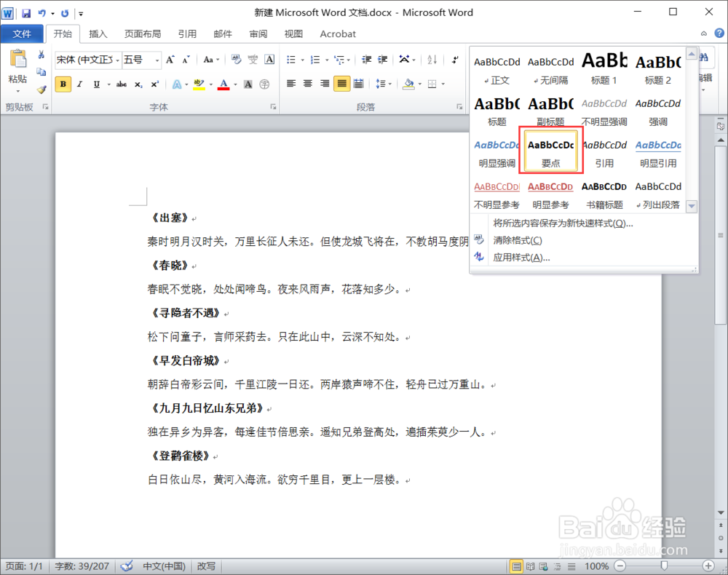
Task: Switch to the 插入 ribbon tab
Action: pyautogui.click(x=98, y=33)
